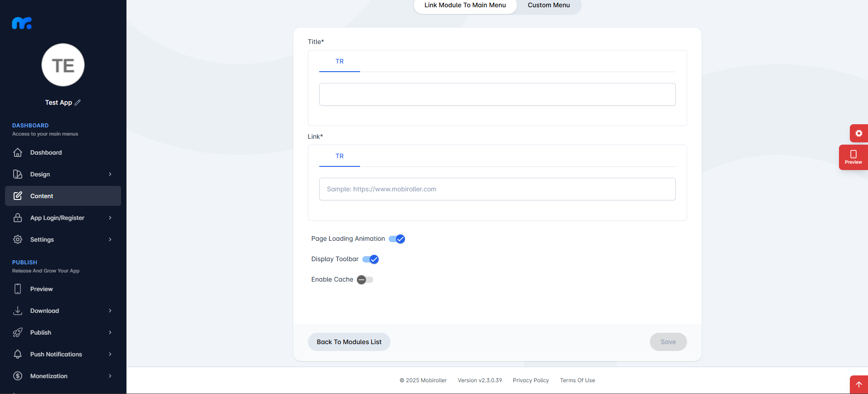Open the red settings gear button
The width and height of the screenshot is (868, 394).
pyautogui.click(x=859, y=133)
